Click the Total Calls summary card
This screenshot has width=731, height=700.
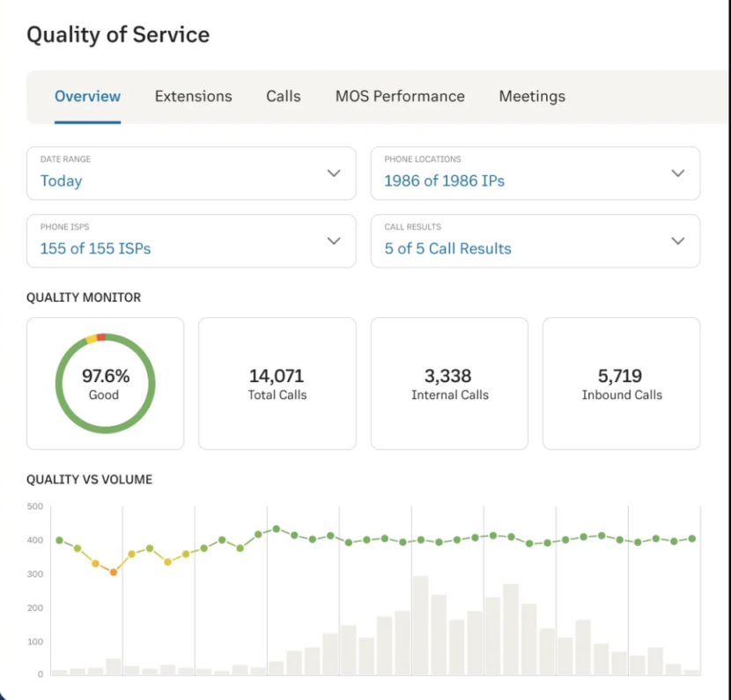[277, 382]
